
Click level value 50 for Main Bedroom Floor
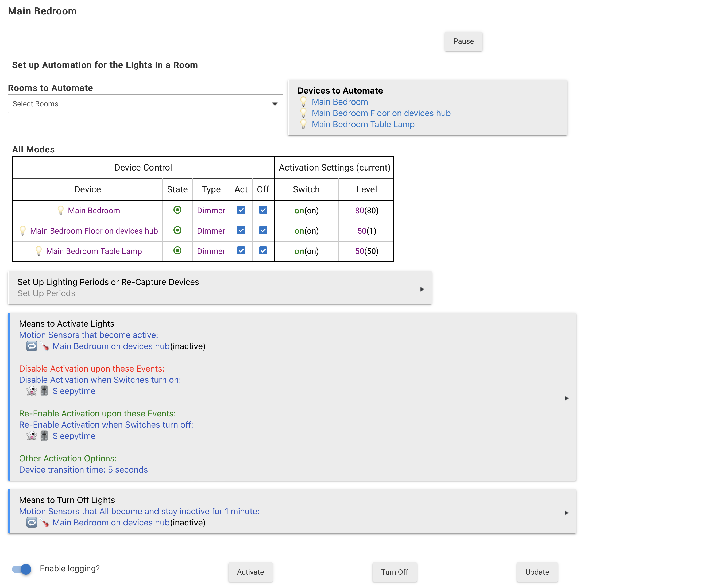(362, 231)
